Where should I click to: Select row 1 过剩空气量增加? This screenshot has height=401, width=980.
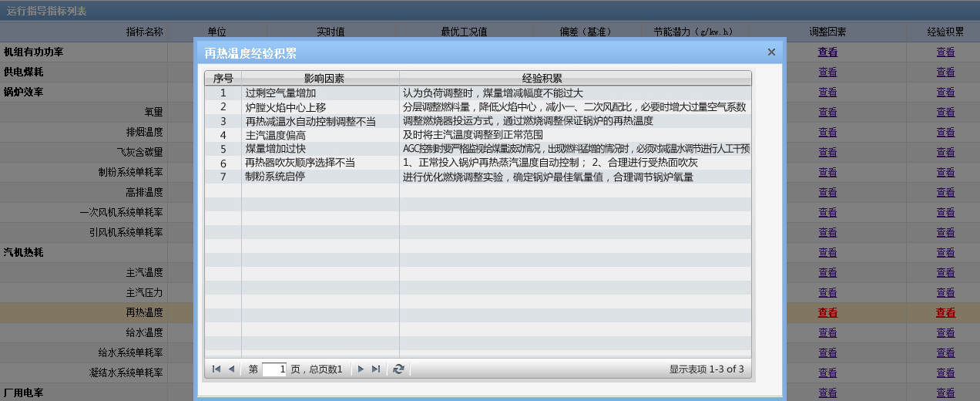(321, 93)
